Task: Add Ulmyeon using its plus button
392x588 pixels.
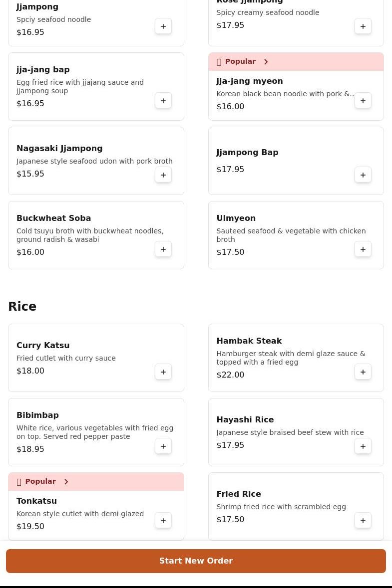Action: (x=363, y=249)
